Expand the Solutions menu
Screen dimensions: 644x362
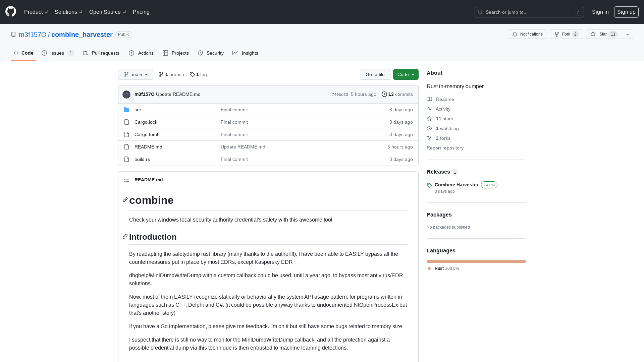(x=69, y=12)
